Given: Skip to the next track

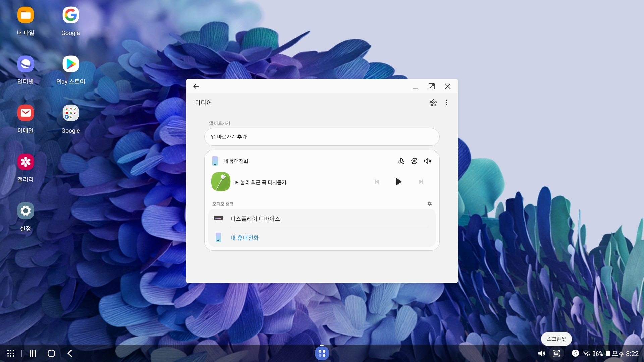Looking at the screenshot, I should point(421,182).
